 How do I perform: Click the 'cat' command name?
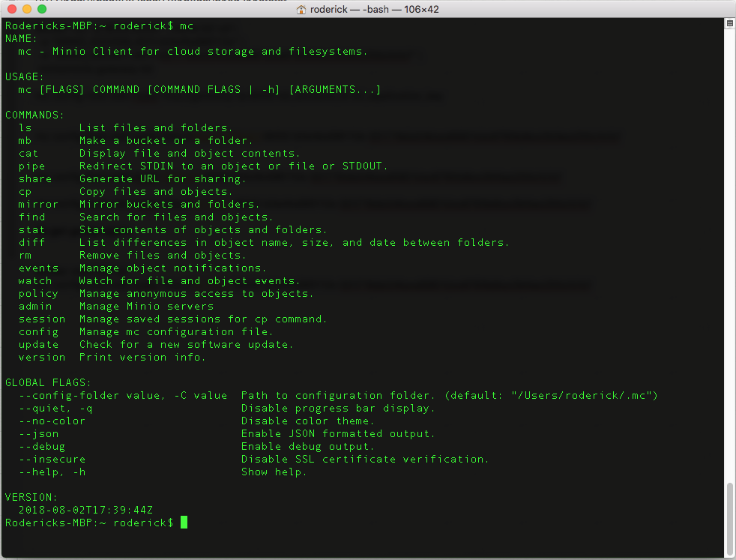pos(28,153)
